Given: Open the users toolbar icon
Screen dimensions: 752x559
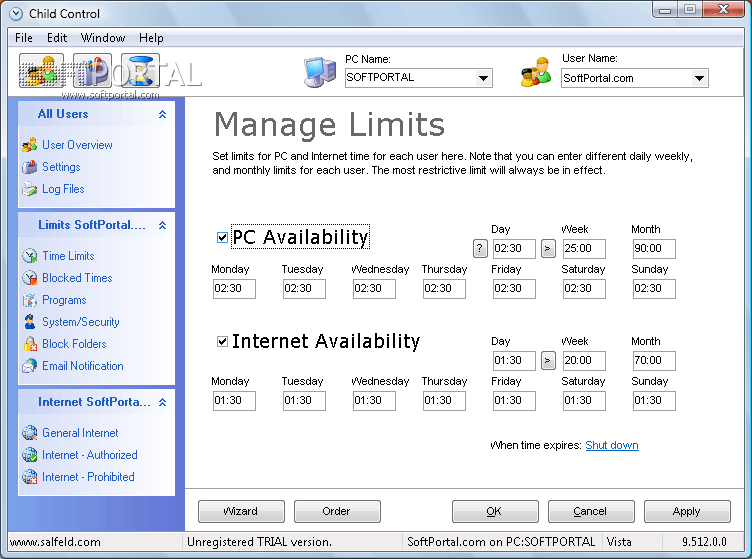Looking at the screenshot, I should point(42,70).
